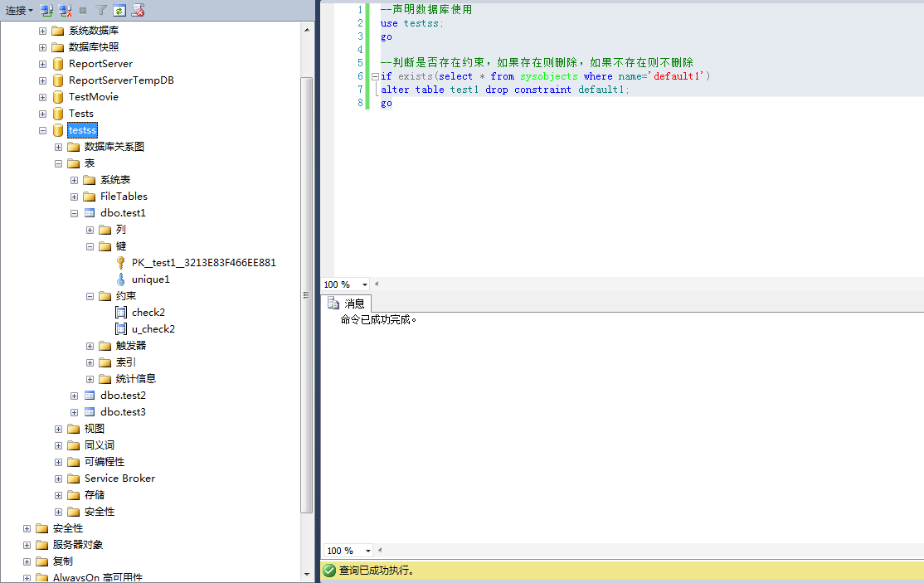Viewport: 924px width, 583px height.
Task: Click the editor horizontal scroll left arrow
Action: click(x=377, y=284)
